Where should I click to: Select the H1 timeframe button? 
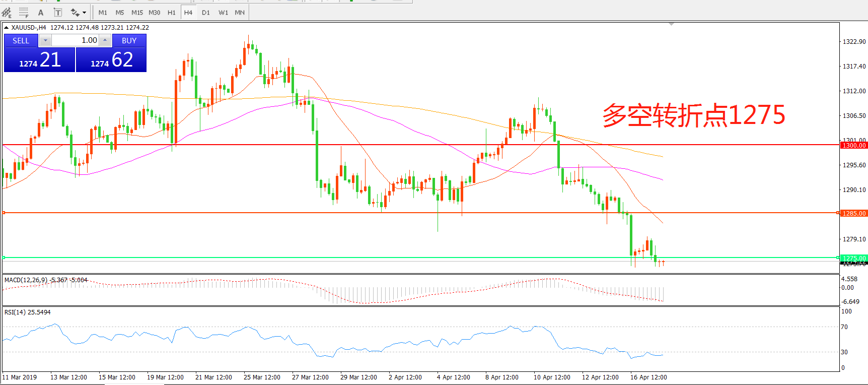point(172,12)
